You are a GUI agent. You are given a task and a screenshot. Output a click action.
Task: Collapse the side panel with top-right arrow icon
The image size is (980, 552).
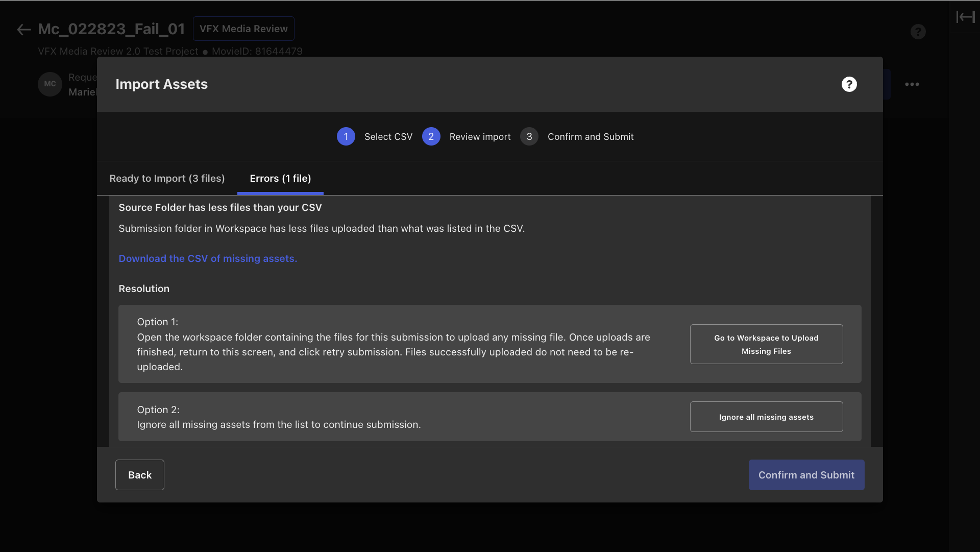click(x=965, y=17)
